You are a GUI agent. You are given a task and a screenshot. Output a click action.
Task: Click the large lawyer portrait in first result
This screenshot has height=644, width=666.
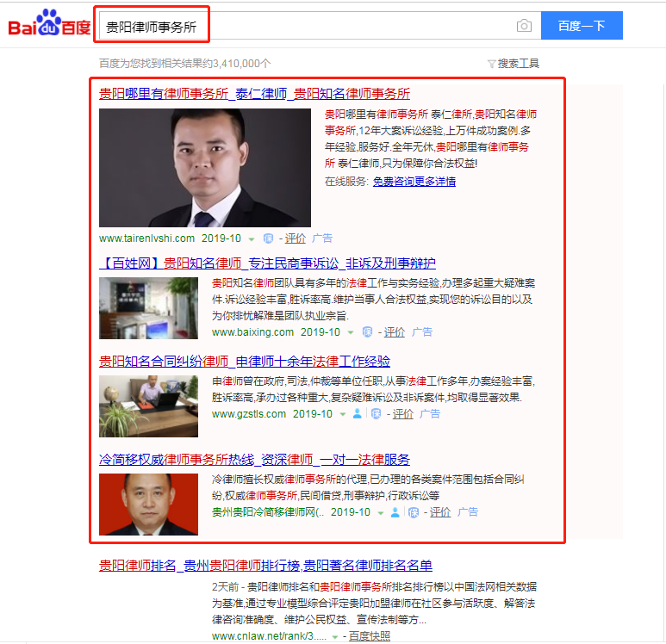(205, 168)
